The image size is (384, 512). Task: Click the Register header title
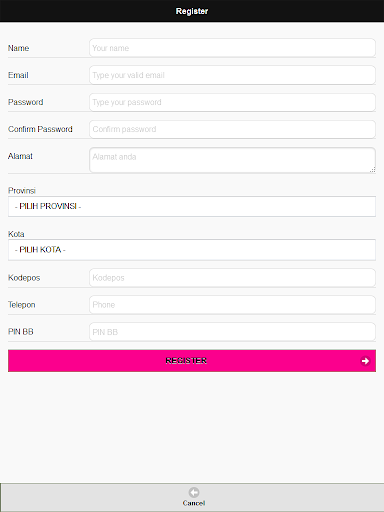[x=192, y=11]
